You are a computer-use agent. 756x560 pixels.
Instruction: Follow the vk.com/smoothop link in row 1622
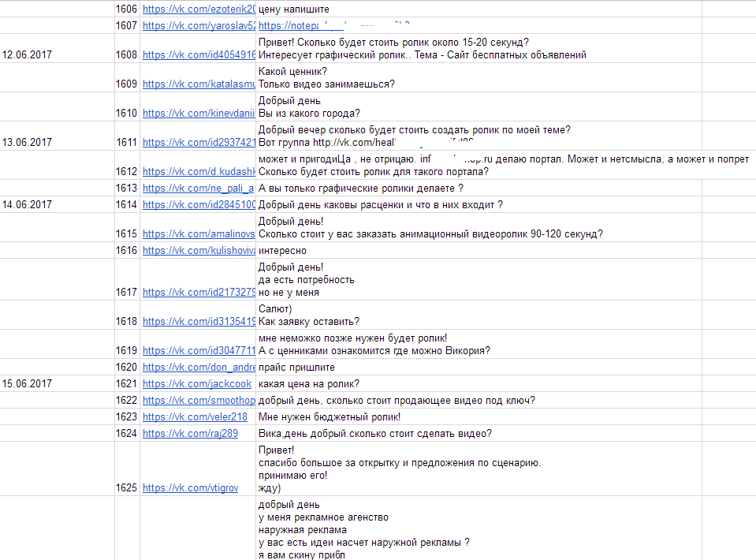(x=199, y=401)
